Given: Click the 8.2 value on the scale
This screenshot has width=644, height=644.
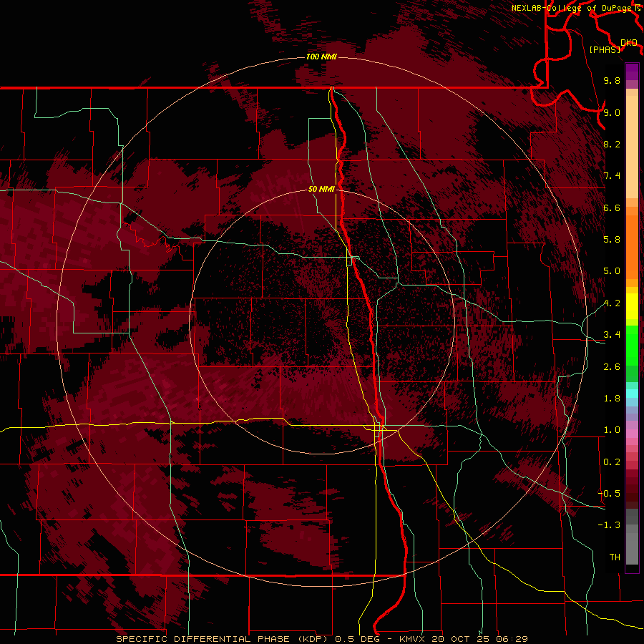Looking at the screenshot, I should [x=612, y=144].
